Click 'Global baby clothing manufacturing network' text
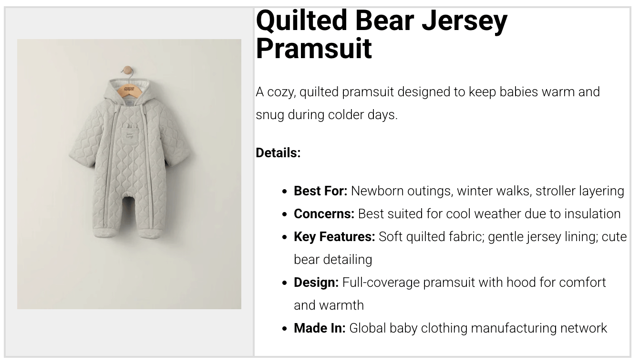640x364 pixels. tap(478, 328)
